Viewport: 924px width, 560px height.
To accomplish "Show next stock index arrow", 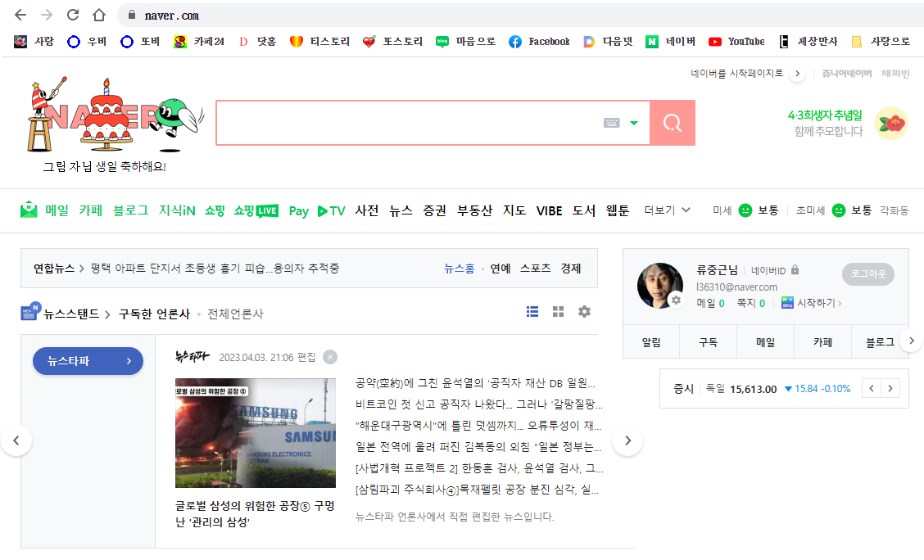I will click(x=890, y=389).
